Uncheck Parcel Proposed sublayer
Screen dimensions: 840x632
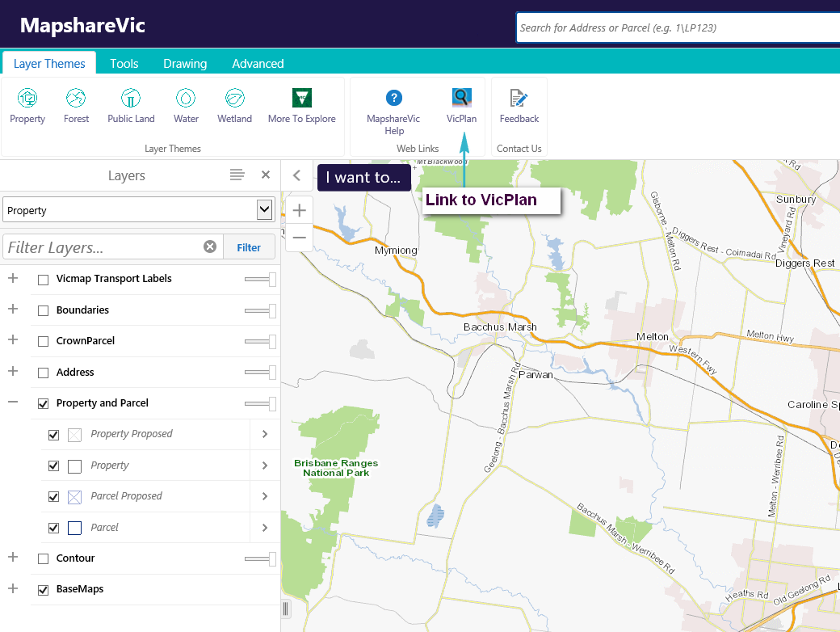pos(53,497)
